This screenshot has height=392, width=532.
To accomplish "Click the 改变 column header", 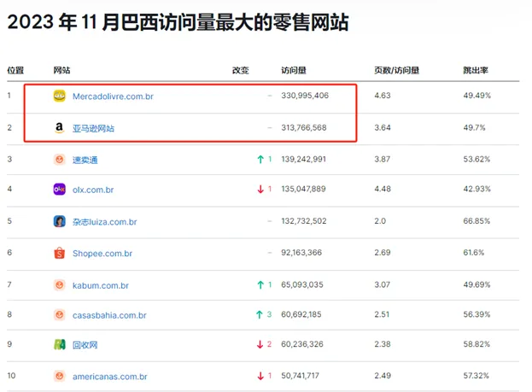I will (241, 70).
